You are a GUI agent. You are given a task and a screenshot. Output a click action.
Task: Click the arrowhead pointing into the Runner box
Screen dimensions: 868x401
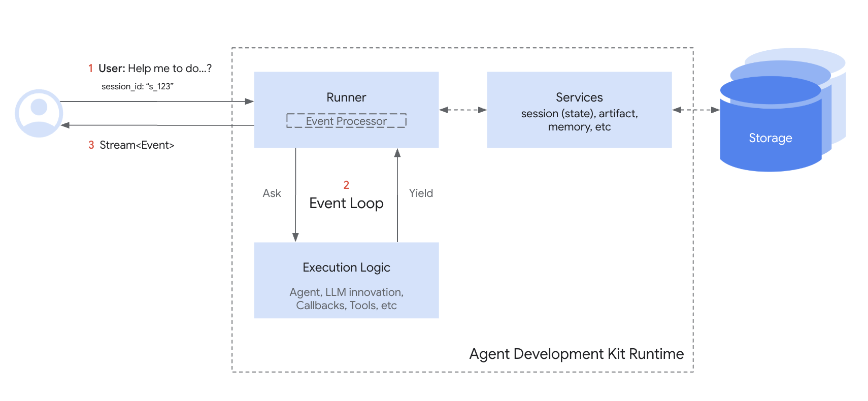click(x=249, y=102)
